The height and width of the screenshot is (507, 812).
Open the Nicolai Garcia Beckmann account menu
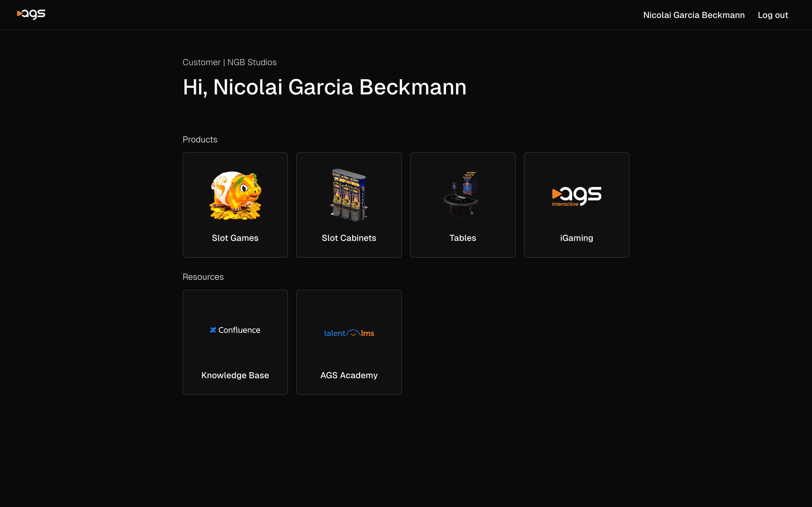pyautogui.click(x=694, y=15)
